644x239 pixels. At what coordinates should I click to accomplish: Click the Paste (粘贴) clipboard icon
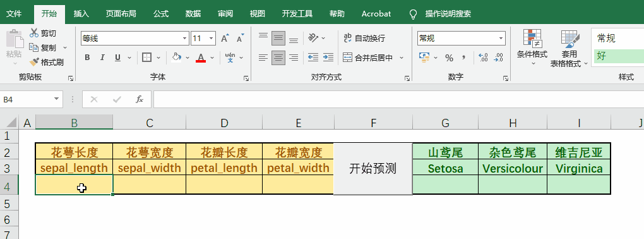(15, 39)
